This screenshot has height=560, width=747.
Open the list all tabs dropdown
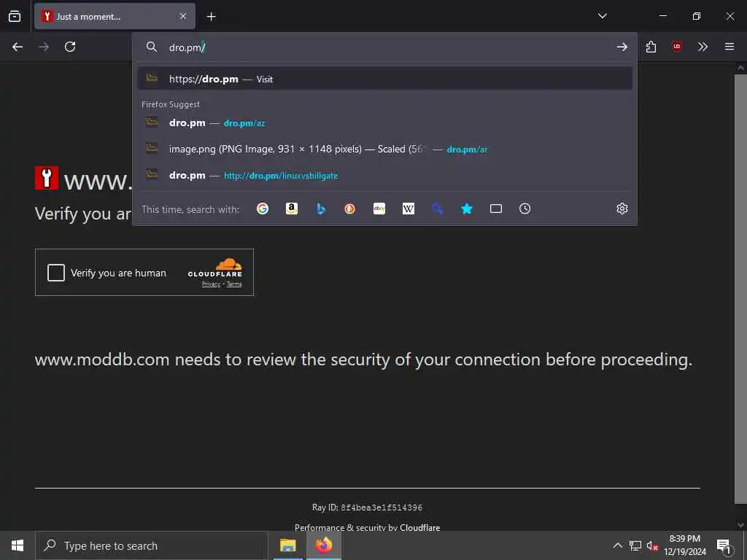602,16
